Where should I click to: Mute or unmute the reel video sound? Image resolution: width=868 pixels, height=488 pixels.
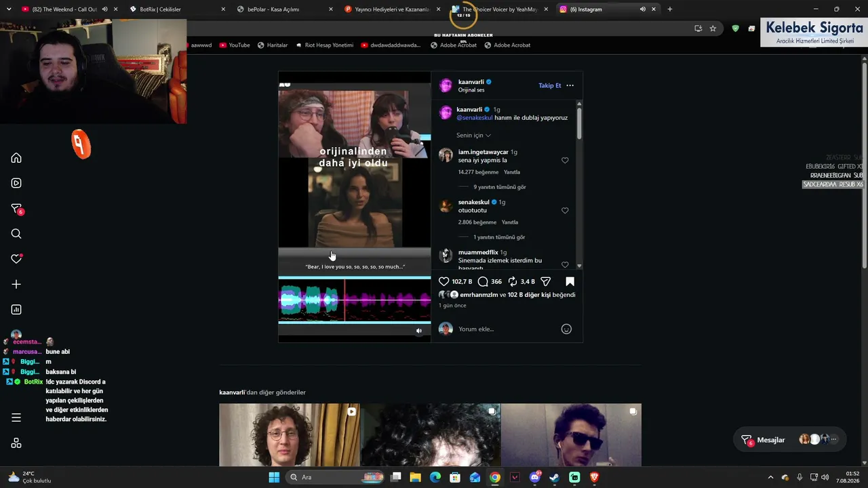[x=419, y=331]
